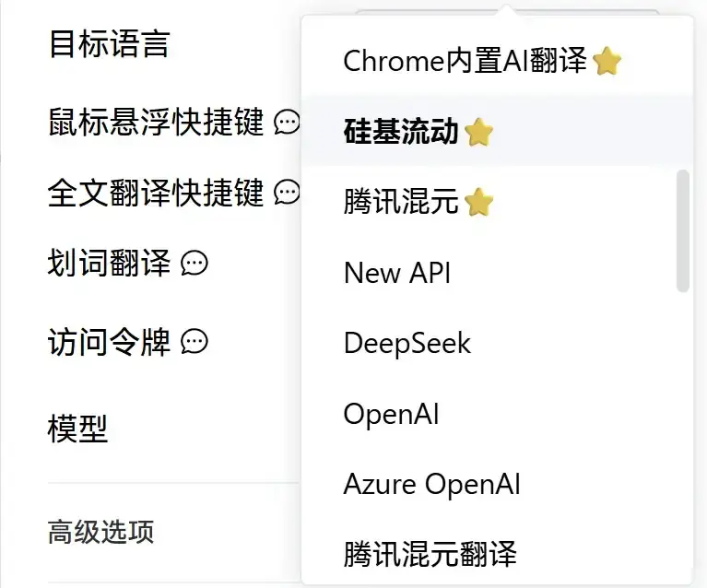Screen dimensions: 707x588
Task: Open the tooltip icon next to 划词翻译
Action: pos(194,264)
